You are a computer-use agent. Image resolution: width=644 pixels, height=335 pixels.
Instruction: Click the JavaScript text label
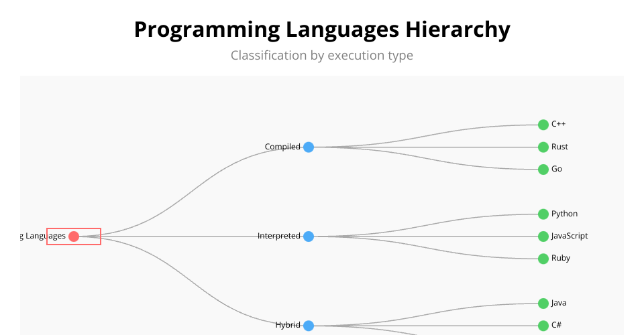pos(570,236)
